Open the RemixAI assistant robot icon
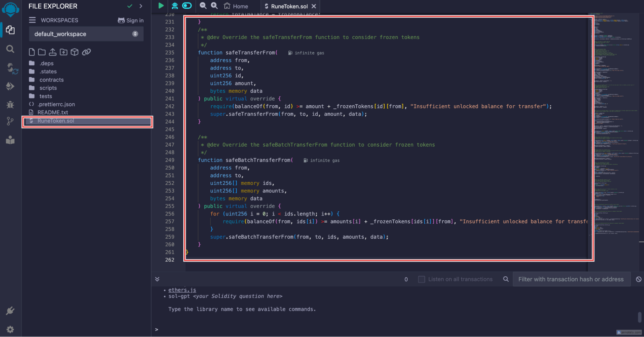 (175, 6)
